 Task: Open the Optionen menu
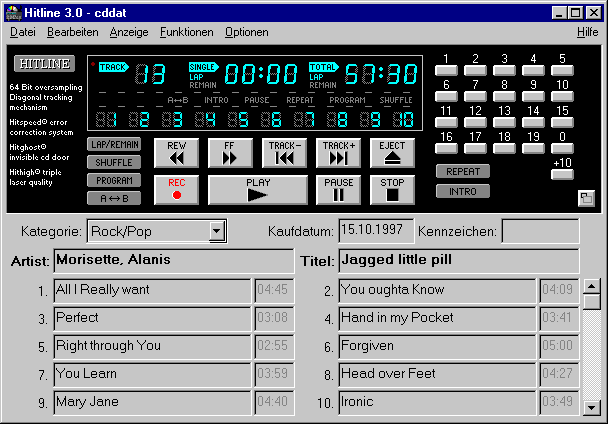tap(247, 32)
